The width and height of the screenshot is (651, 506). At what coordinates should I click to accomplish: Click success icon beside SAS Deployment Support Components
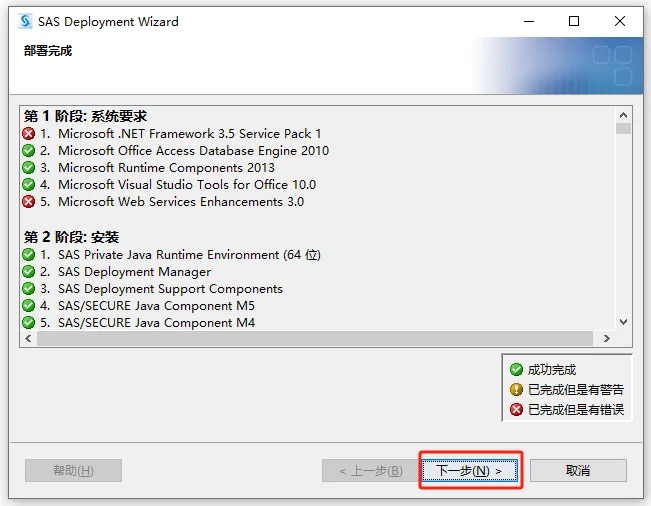point(29,288)
